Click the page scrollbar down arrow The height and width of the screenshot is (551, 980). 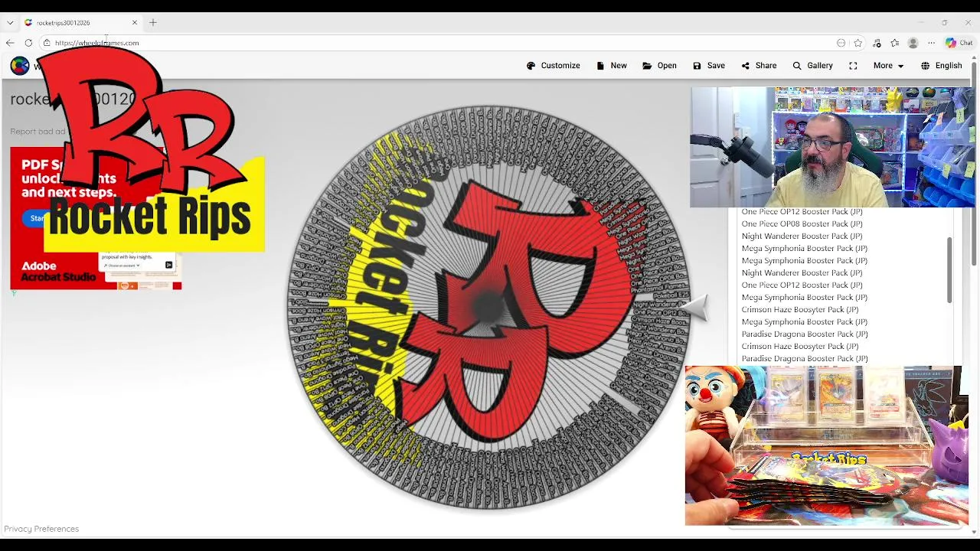[x=974, y=531]
